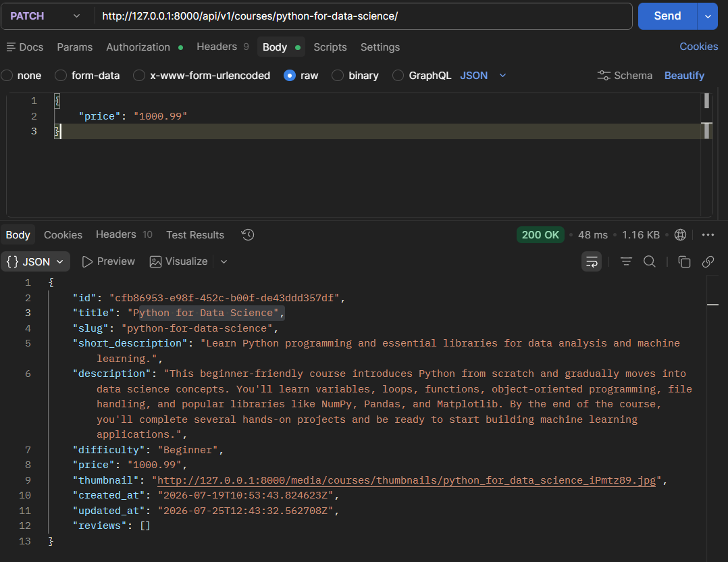Select the raw body type
Screen dimensions: 728x562
301,75
